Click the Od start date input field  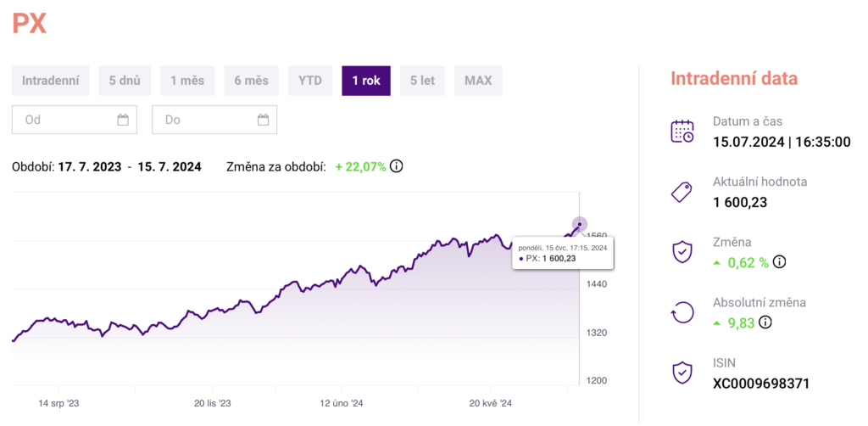[64, 120]
